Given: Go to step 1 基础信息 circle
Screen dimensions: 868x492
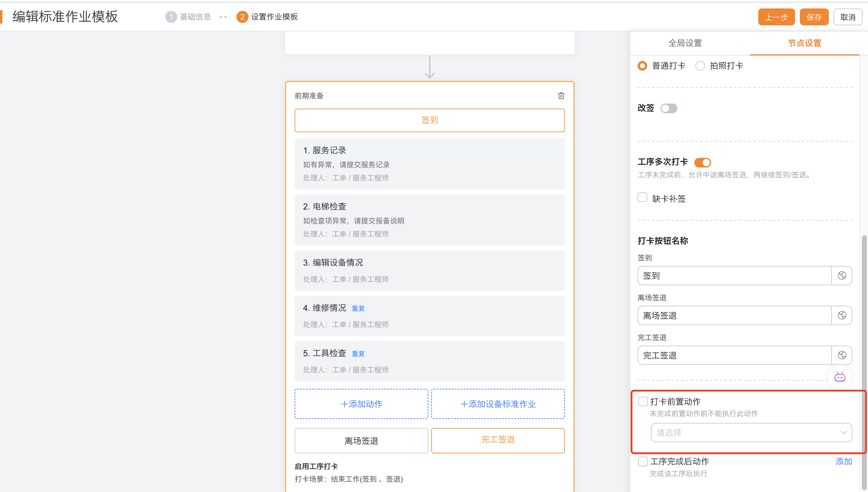Looking at the screenshot, I should pyautogui.click(x=171, y=17).
